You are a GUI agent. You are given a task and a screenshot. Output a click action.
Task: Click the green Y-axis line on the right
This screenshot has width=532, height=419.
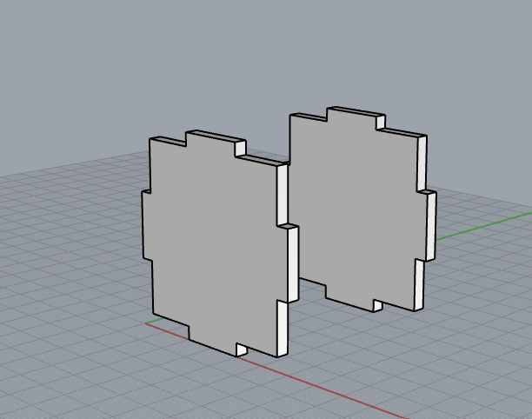483,226
